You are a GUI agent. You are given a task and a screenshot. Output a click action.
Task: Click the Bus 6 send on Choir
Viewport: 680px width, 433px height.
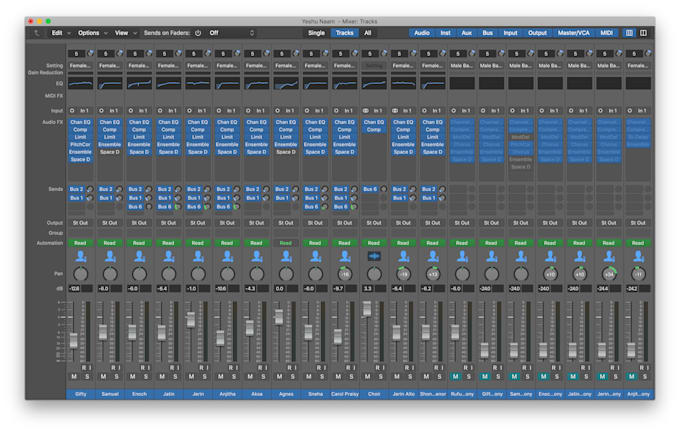(370, 190)
